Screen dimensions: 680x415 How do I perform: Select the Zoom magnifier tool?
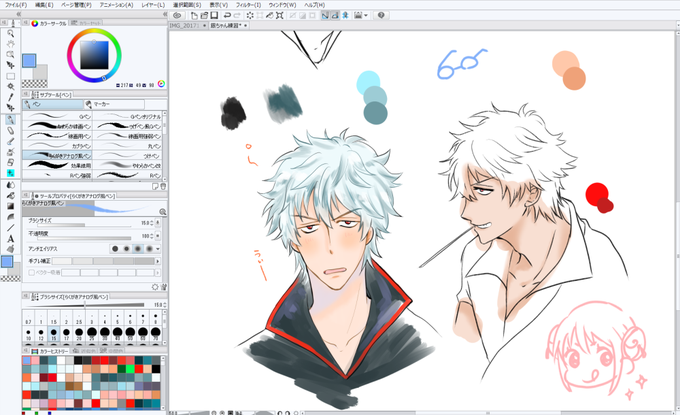pos(11,33)
